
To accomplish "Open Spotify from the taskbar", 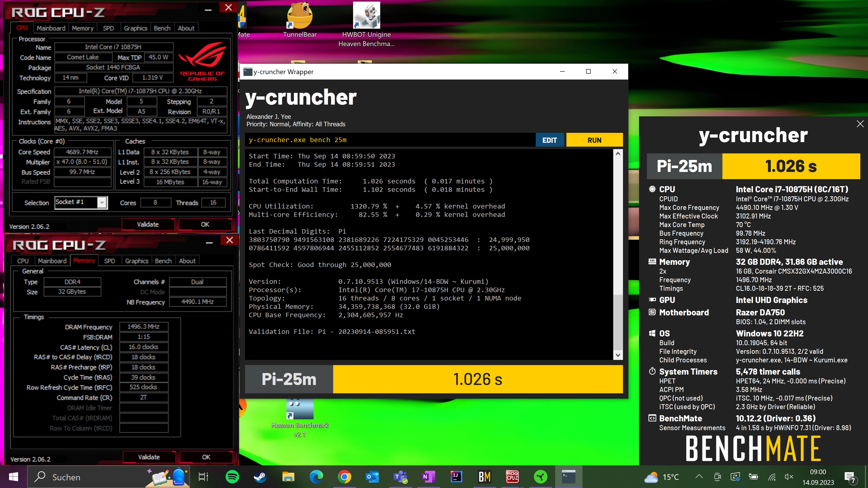I will tap(232, 477).
